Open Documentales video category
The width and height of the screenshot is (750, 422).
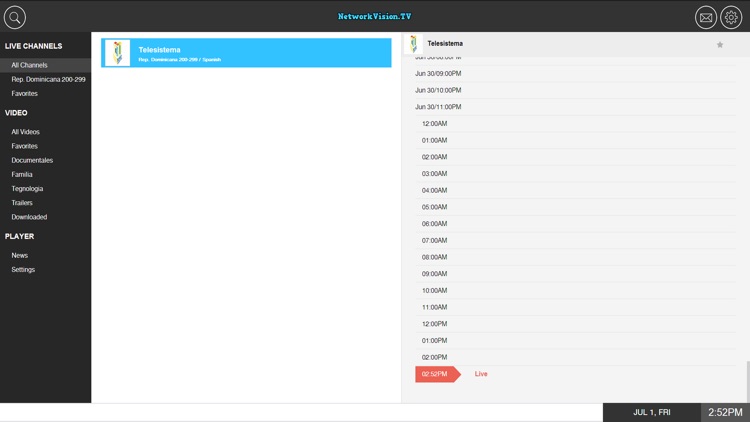tap(32, 160)
